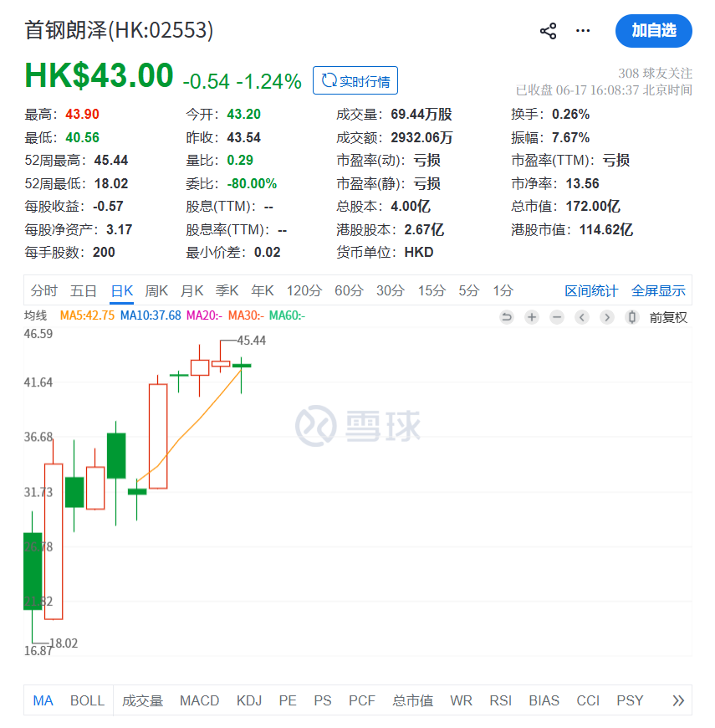The image size is (715, 728).
Task: Show the 总市值 market cap indicator
Action: pyautogui.click(x=412, y=700)
